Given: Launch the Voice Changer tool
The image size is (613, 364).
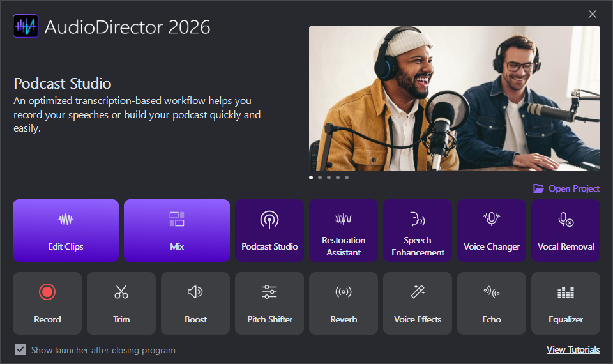Looking at the screenshot, I should tap(492, 231).
